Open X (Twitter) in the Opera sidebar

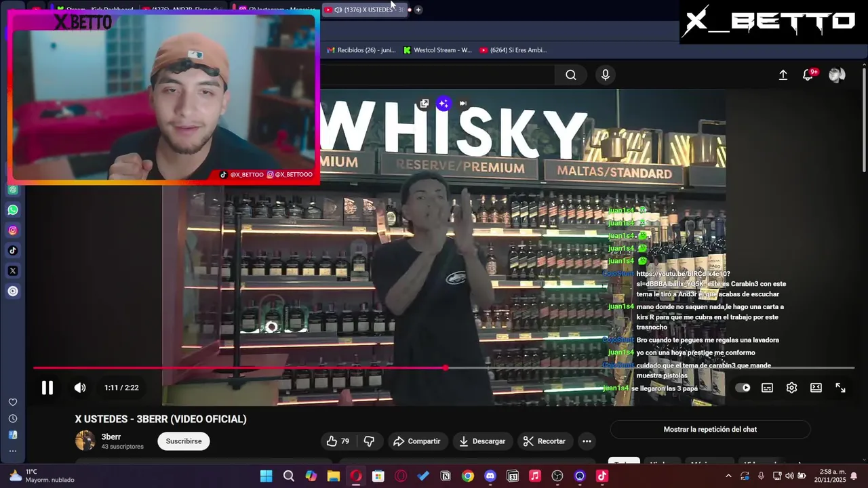13,271
